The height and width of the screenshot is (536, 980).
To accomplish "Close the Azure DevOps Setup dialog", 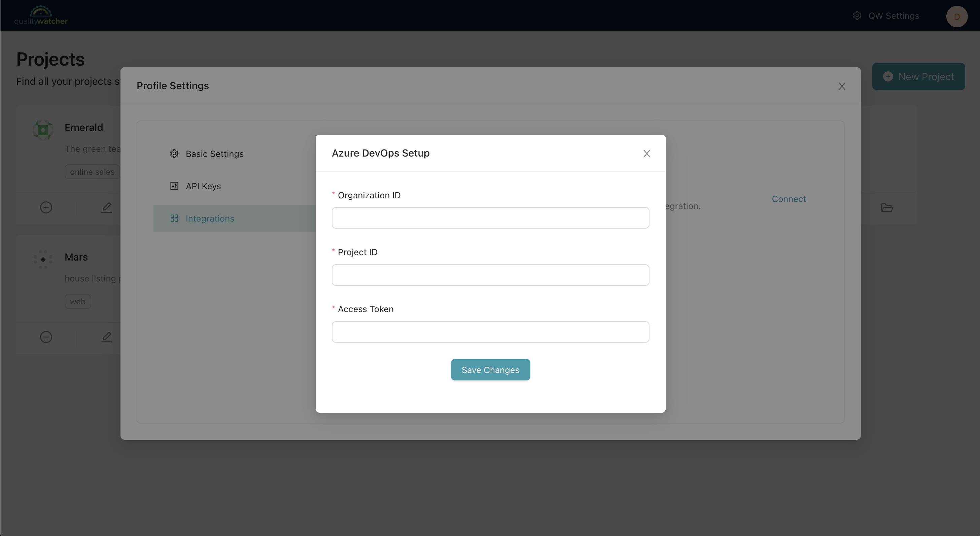I will 646,154.
